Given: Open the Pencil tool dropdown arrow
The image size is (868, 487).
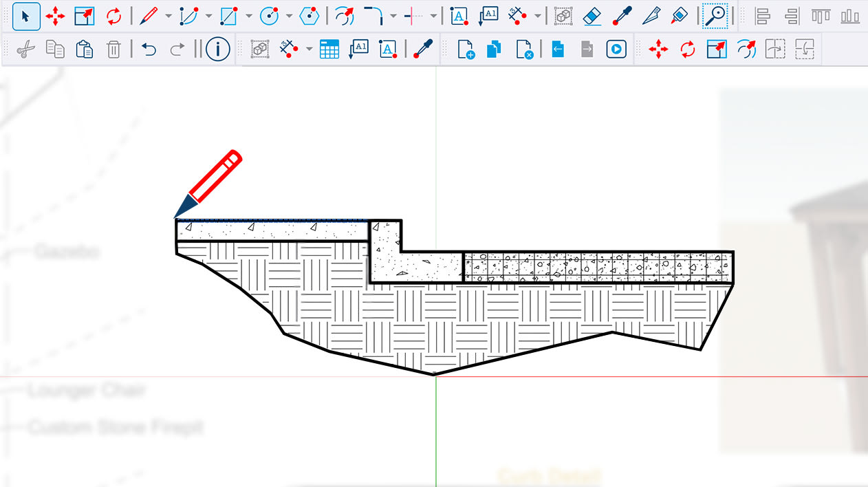Looking at the screenshot, I should tap(169, 16).
